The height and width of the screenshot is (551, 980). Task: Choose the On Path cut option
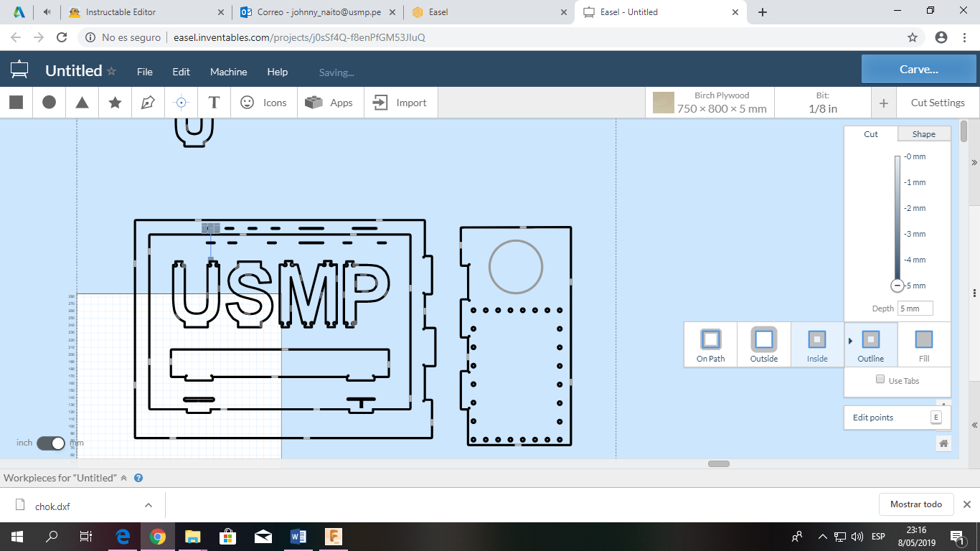(710, 344)
